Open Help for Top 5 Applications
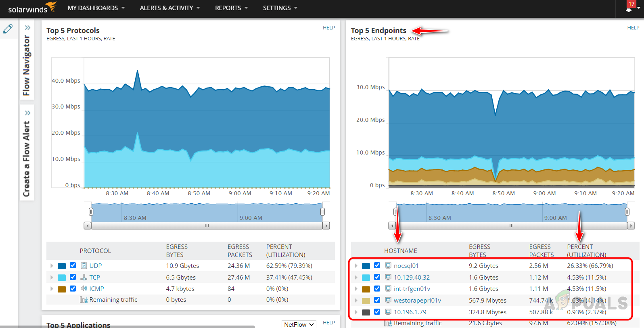The width and height of the screenshot is (644, 328). coord(329,323)
